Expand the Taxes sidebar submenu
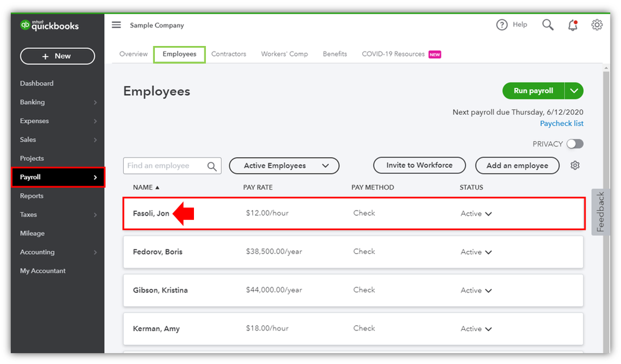This screenshot has height=364, width=621. [x=96, y=215]
